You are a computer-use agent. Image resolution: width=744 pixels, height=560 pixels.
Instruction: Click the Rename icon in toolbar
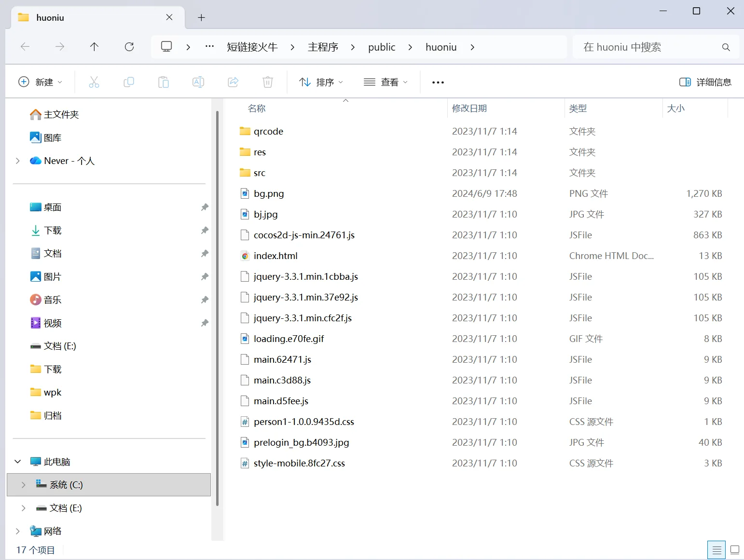pos(198,82)
